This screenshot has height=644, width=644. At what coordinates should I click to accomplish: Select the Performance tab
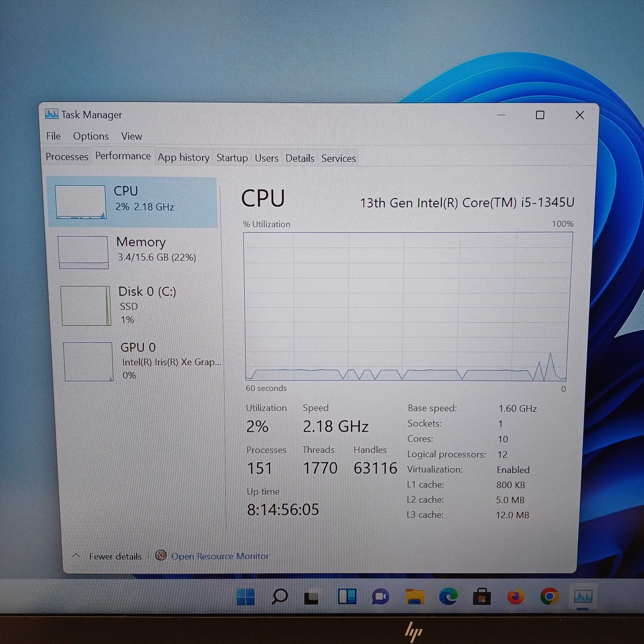pyautogui.click(x=123, y=156)
